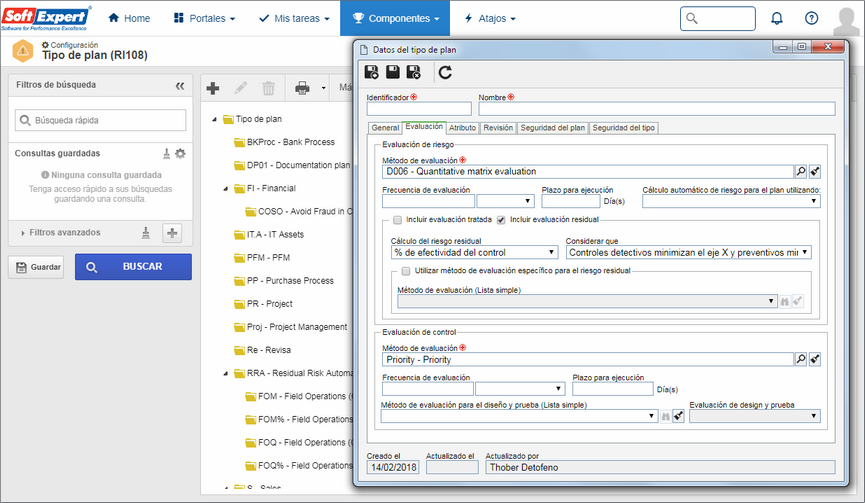Click gear icon beside Consultas guardadas

click(x=180, y=153)
